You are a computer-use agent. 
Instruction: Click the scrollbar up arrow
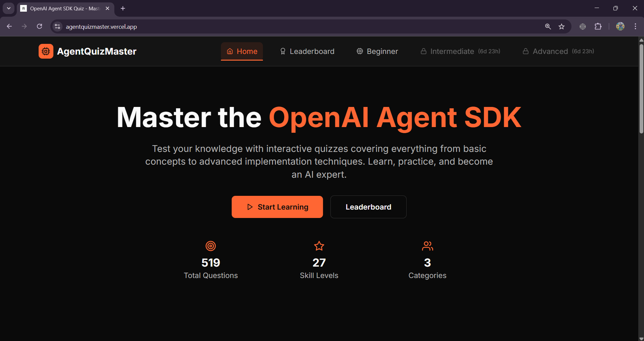[x=641, y=40]
